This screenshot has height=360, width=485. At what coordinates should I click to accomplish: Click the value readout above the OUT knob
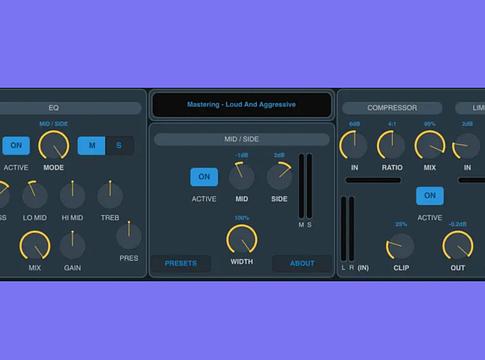pos(458,224)
